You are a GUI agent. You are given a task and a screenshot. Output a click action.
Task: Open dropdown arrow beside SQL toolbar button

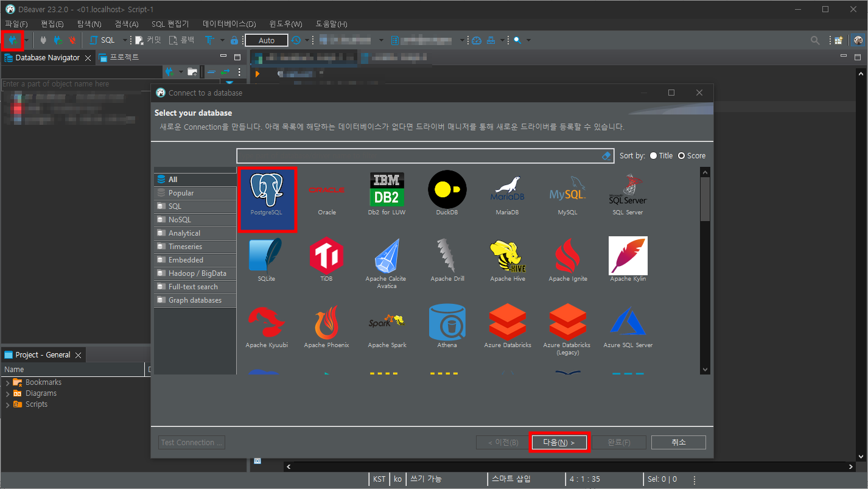(x=125, y=40)
